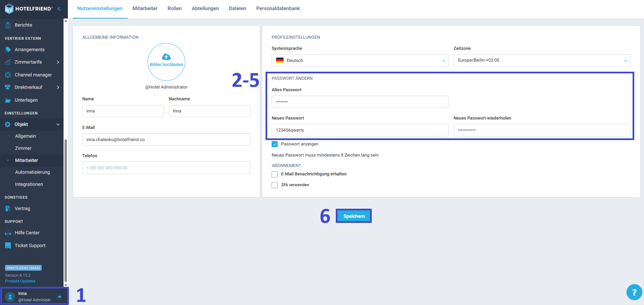Expand the Zimmertarife submenu arrow
The height and width of the screenshot is (305, 644).
coord(58,62)
